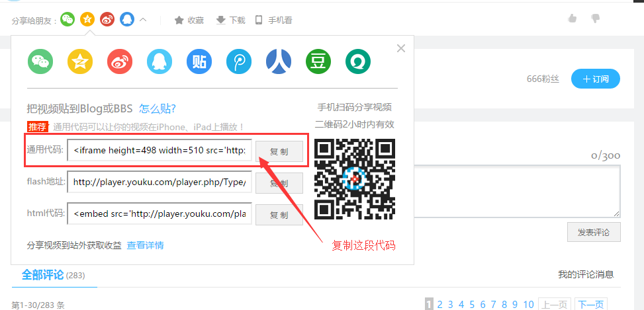Click the 订阅 subscribe button
This screenshot has width=644, height=310.
(x=596, y=79)
